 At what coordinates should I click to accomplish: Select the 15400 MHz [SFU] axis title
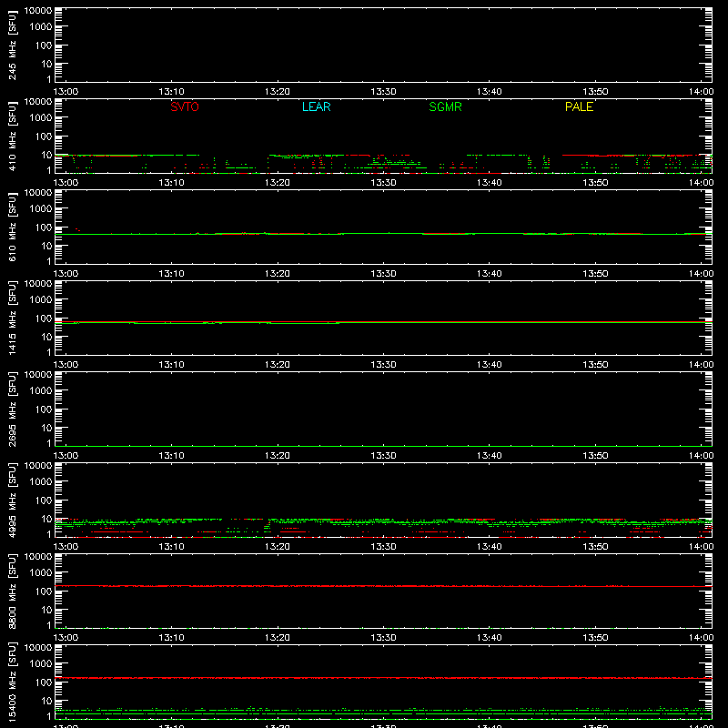pyautogui.click(x=13, y=682)
